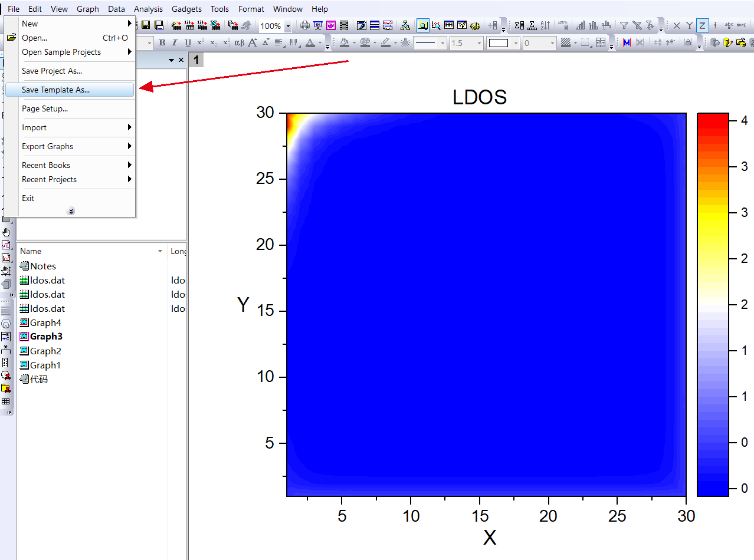Screen dimensions: 754x560
Task: Select Graph2 in the project explorer
Action: pyautogui.click(x=45, y=351)
